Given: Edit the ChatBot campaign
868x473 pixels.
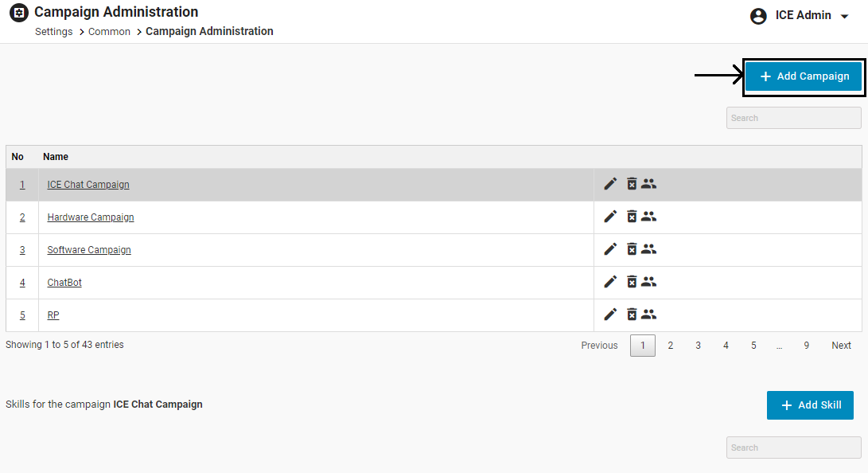Looking at the screenshot, I should coord(610,282).
